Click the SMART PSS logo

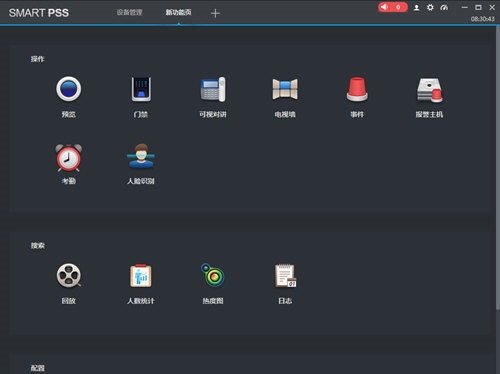click(x=39, y=13)
